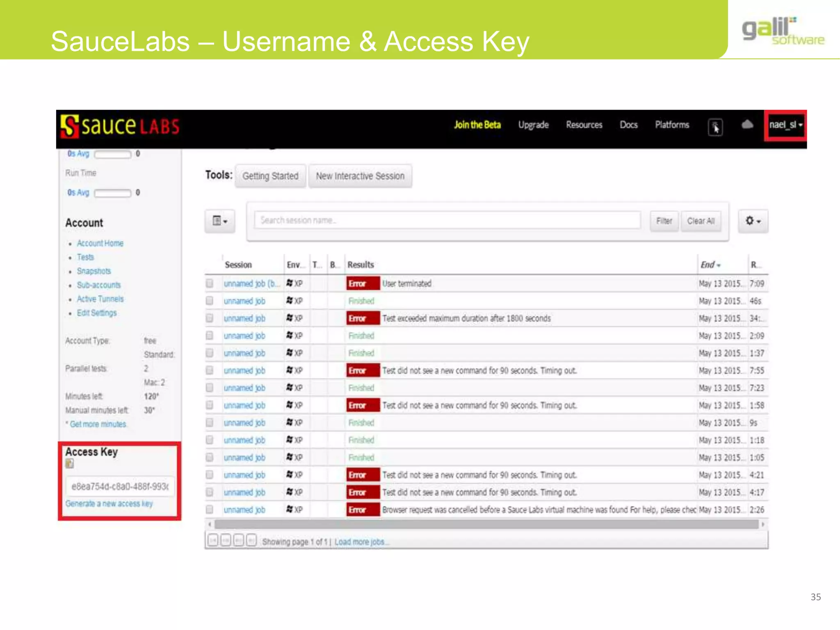Go to last page pager icon
This screenshot has width=840, height=630.
pyautogui.click(x=251, y=541)
